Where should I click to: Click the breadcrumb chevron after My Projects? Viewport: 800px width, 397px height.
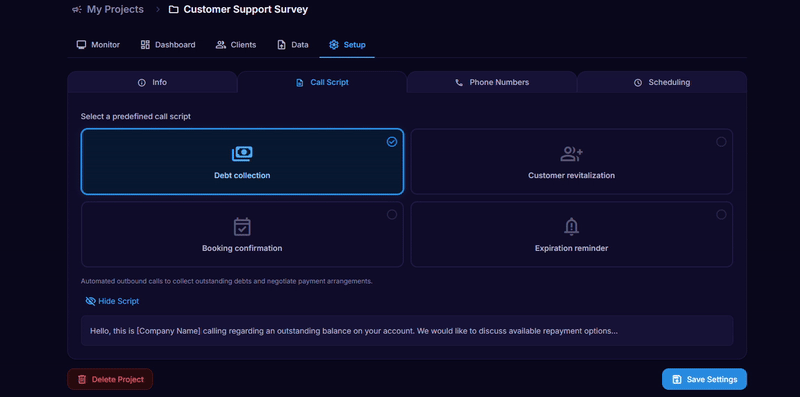coord(158,10)
